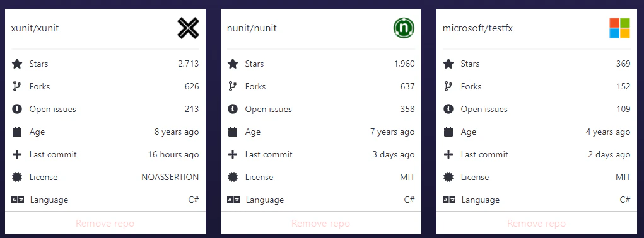Open the microsoft/testfx repo title
Screen dimensions: 644x238
point(477,28)
